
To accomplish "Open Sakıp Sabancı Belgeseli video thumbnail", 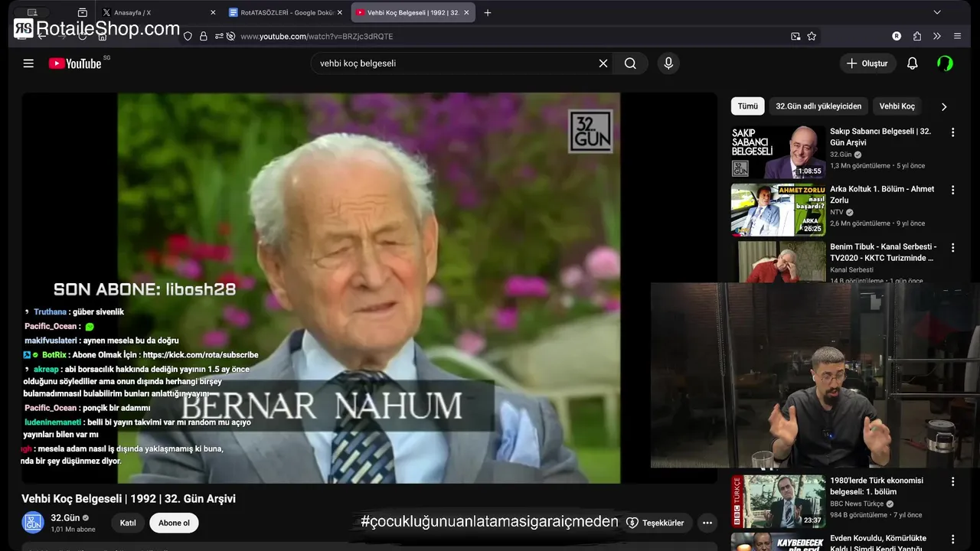I will [x=778, y=152].
